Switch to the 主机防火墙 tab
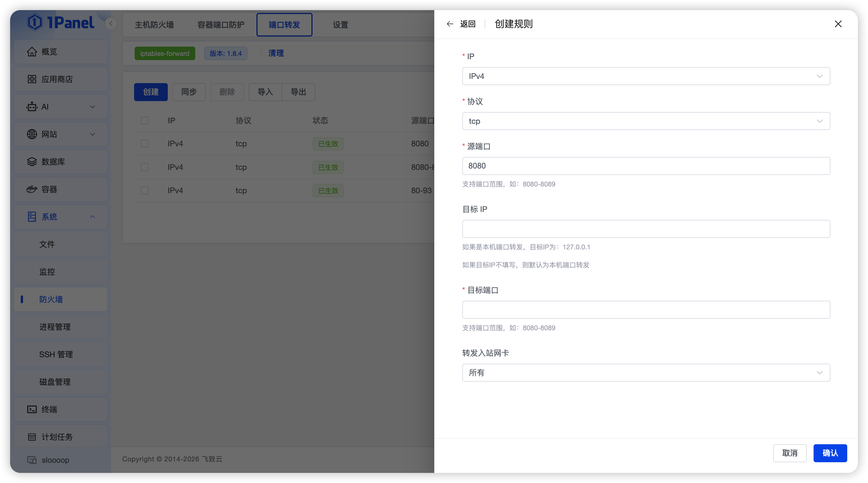The height and width of the screenshot is (483, 868). click(x=154, y=25)
